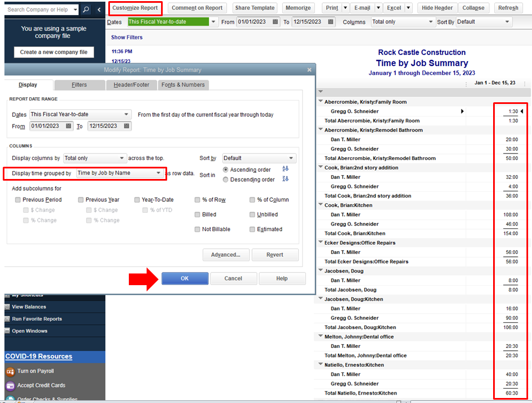Collapse Abercrombie, Kristy:Family Room group

(320, 101)
